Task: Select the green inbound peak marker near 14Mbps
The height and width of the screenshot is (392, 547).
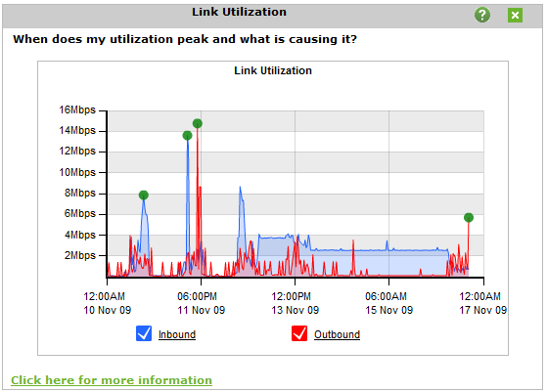Action: [x=187, y=136]
